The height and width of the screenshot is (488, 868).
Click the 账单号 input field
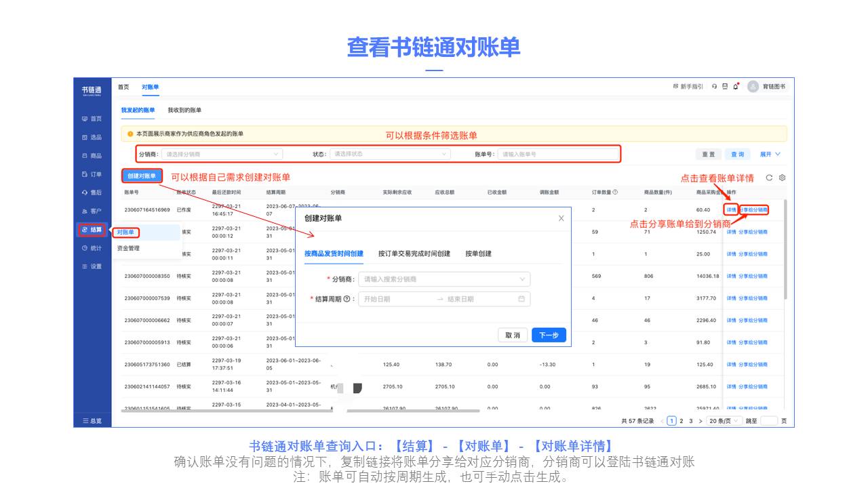coord(558,154)
